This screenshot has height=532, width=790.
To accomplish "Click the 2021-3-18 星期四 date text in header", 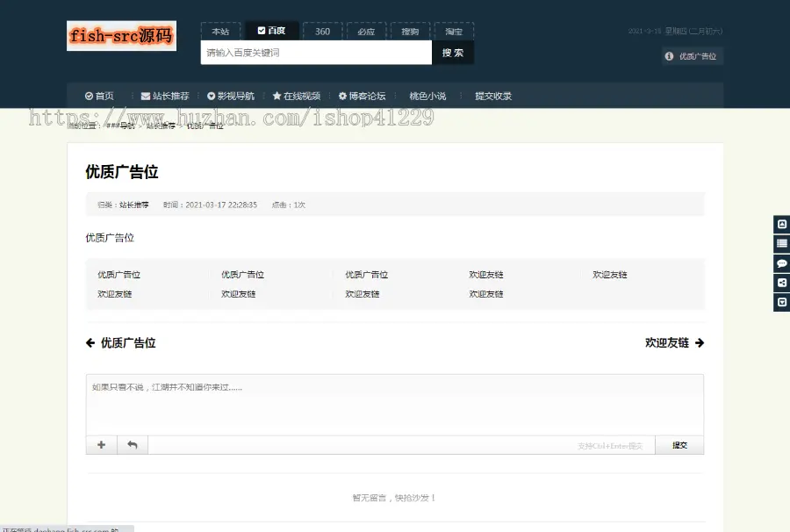I will tap(675, 32).
